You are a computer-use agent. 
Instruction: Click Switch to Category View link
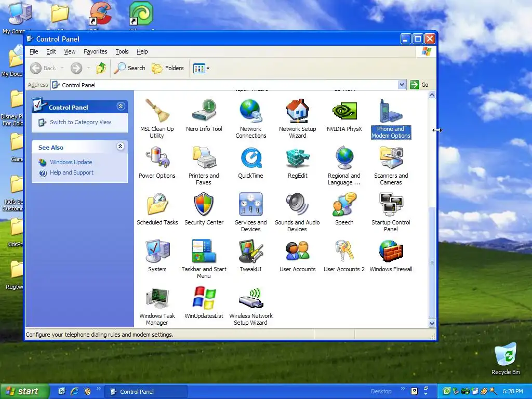(81, 122)
